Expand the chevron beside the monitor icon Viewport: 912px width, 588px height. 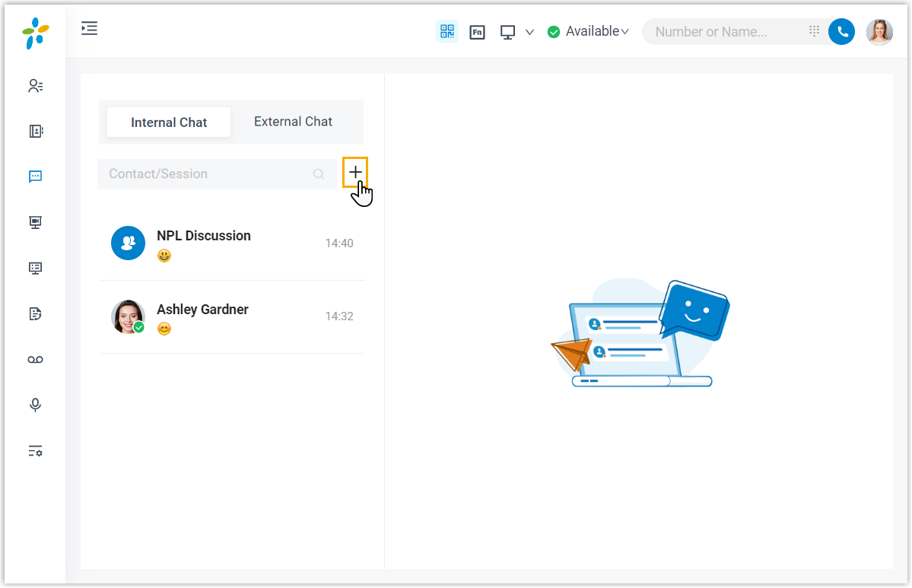529,32
